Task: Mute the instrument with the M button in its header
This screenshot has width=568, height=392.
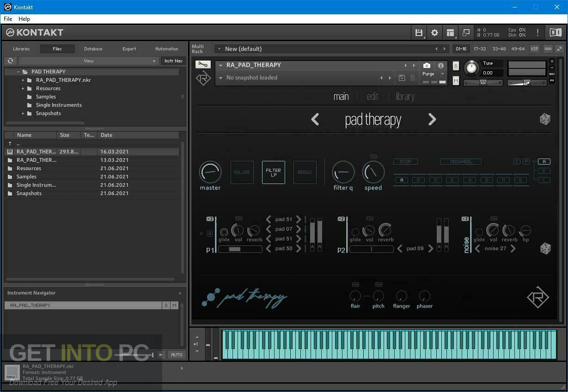Action: [456, 81]
